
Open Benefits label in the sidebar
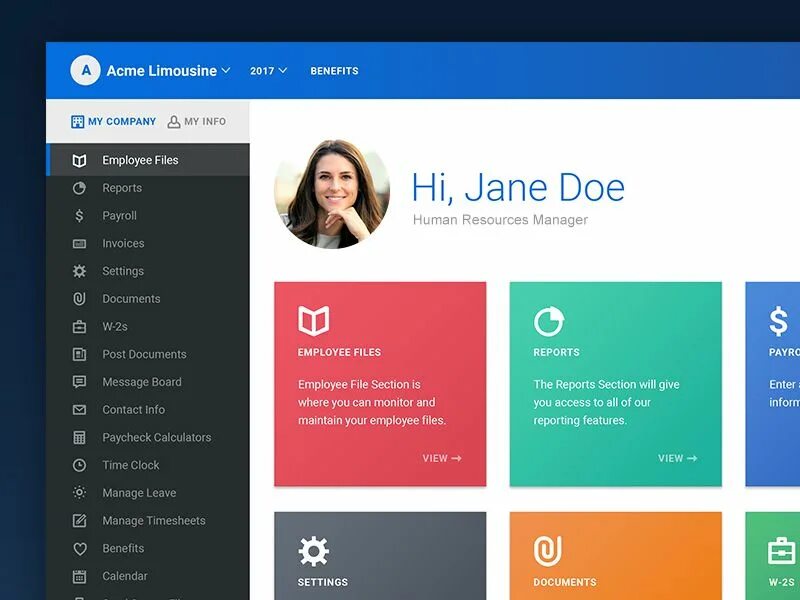coord(123,548)
